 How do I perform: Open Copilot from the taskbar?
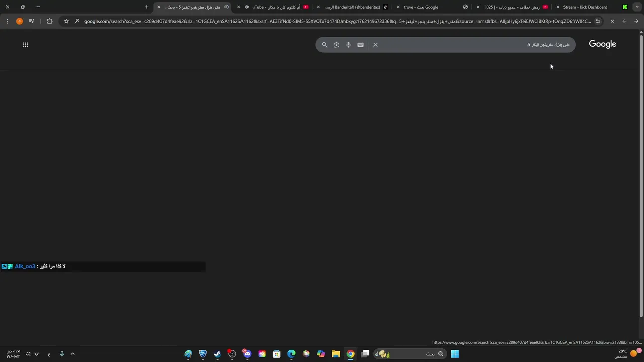point(321,354)
